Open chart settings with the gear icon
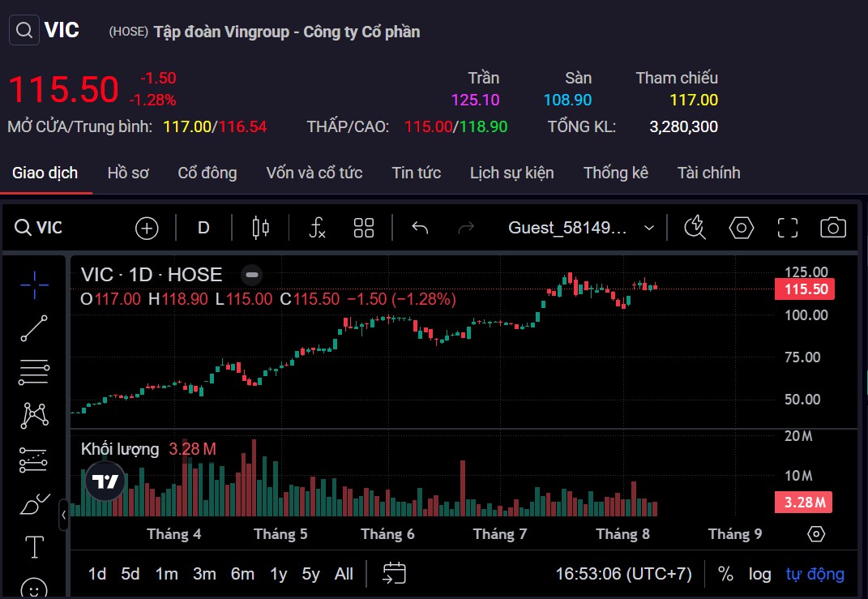868x599 pixels. tap(742, 228)
